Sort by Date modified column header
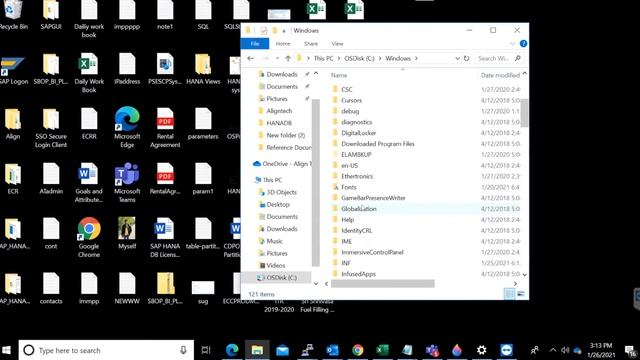The height and width of the screenshot is (360, 640). point(500,76)
